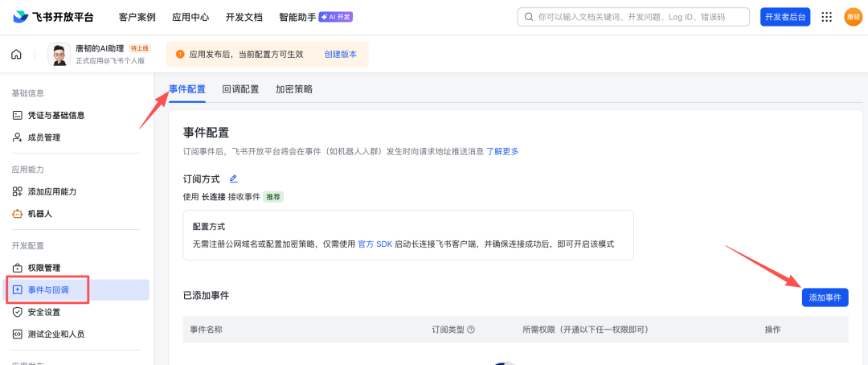Click the 订阅类型 help question icon

[x=471, y=330]
